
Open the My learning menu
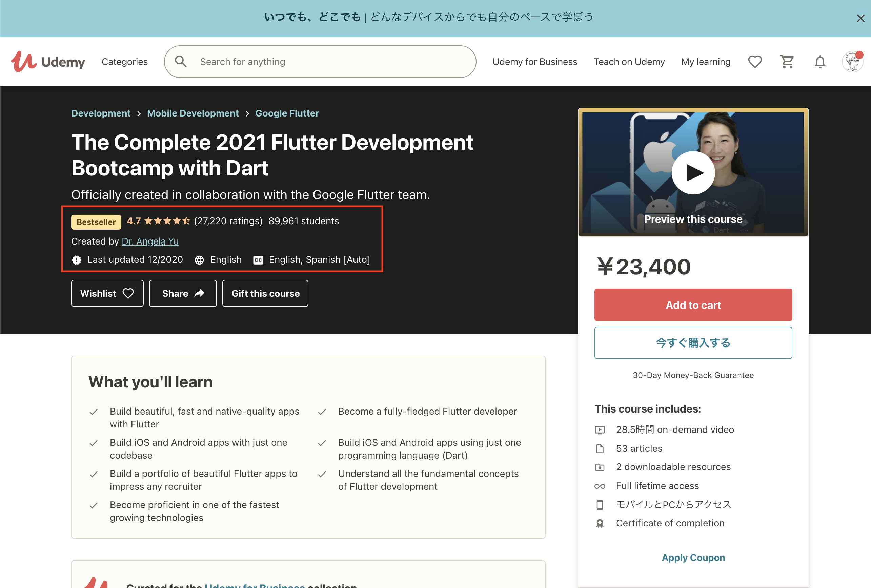coord(705,62)
